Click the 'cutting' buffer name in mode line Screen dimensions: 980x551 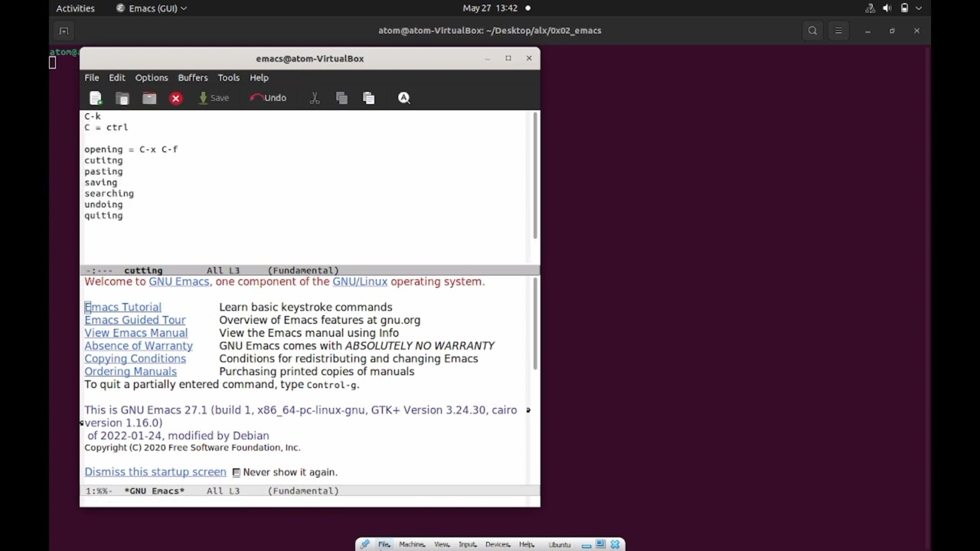[143, 270]
